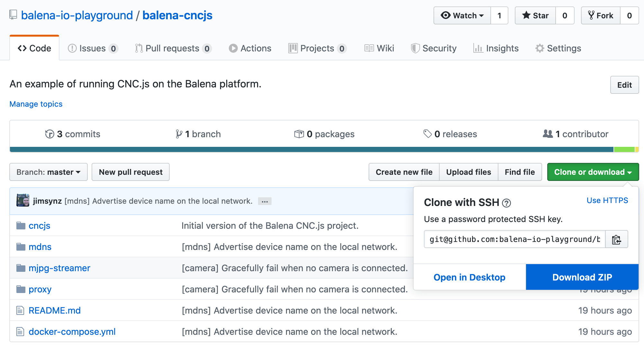Switch to the Issues tab
Screen dimensions: 644x347
point(92,48)
